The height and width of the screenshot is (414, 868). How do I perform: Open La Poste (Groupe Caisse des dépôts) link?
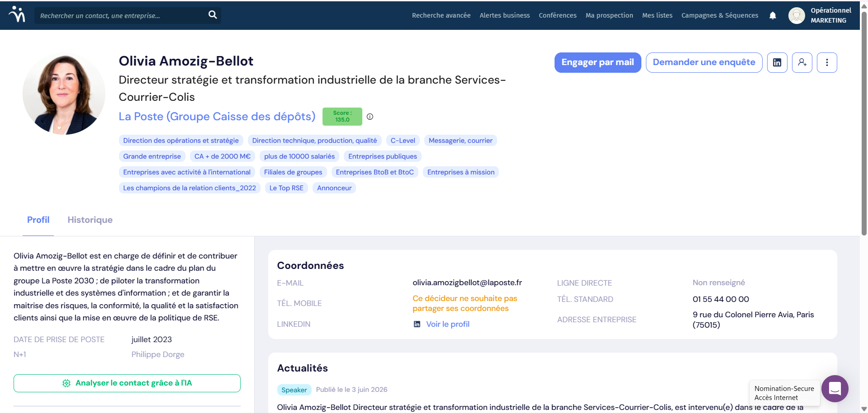coord(217,117)
